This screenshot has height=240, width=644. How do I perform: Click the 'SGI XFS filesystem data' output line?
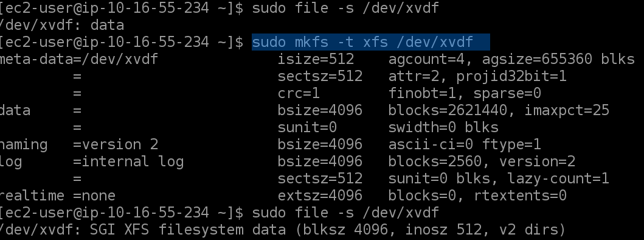(283, 230)
